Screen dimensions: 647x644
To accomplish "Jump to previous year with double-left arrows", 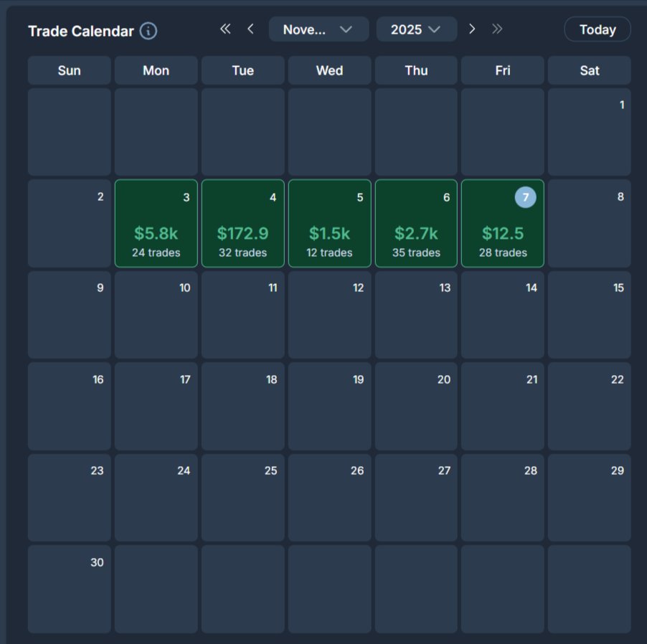I will (225, 29).
